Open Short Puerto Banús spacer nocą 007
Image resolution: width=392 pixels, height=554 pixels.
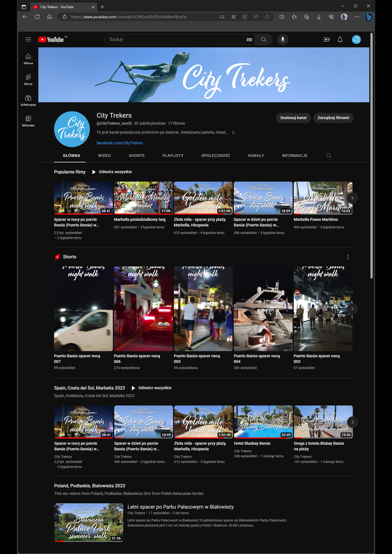click(83, 309)
